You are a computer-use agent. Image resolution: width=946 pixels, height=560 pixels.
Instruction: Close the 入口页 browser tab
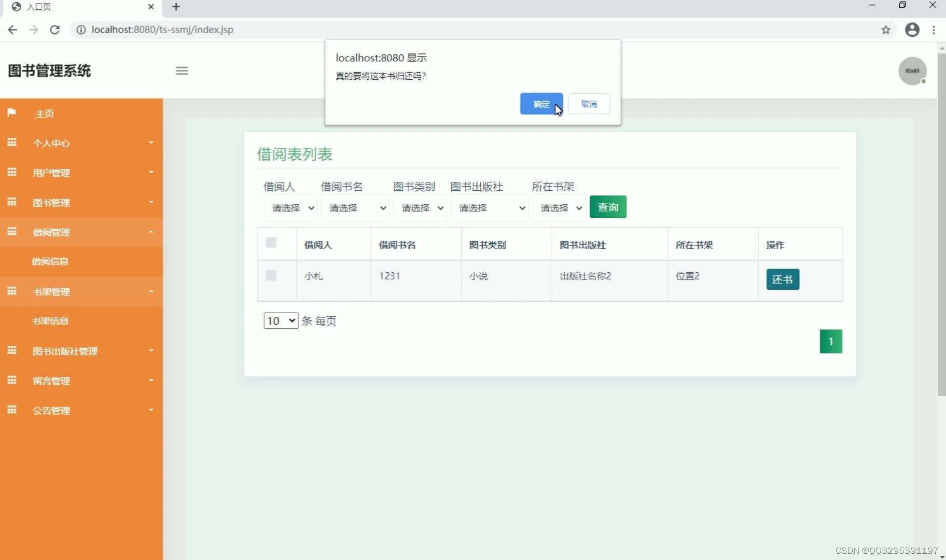151,7
